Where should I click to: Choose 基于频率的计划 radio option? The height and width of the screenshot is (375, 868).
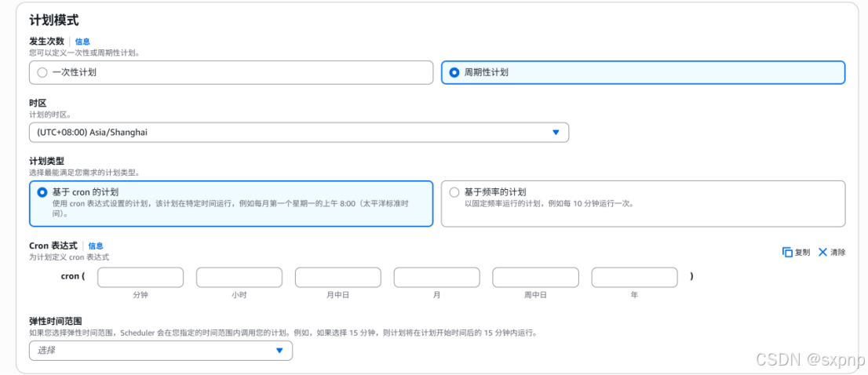454,192
